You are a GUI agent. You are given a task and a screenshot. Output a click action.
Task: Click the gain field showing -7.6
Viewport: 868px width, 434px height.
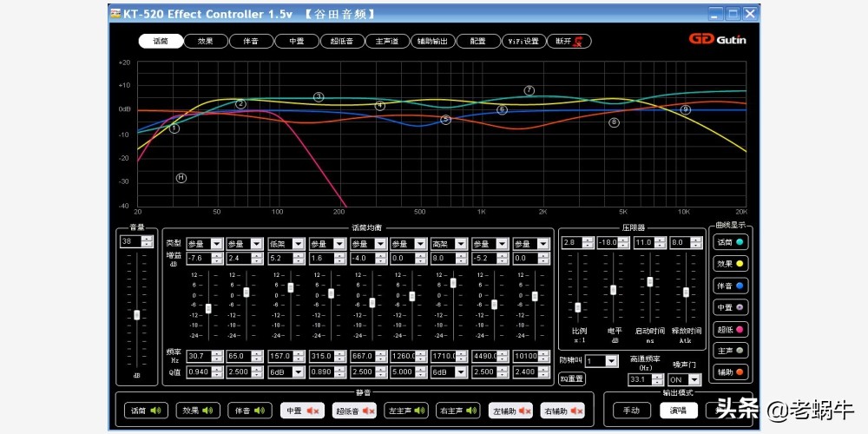(200, 258)
